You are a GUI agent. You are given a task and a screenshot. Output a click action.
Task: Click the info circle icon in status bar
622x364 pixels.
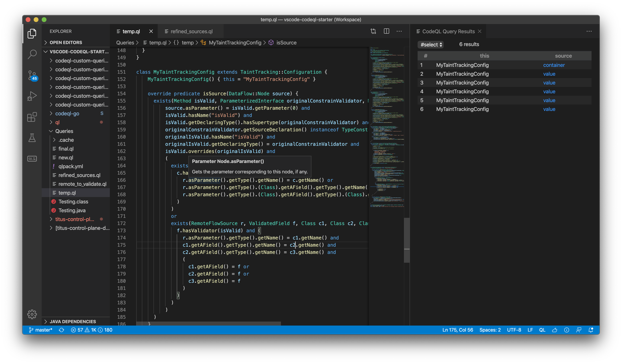coord(566,330)
